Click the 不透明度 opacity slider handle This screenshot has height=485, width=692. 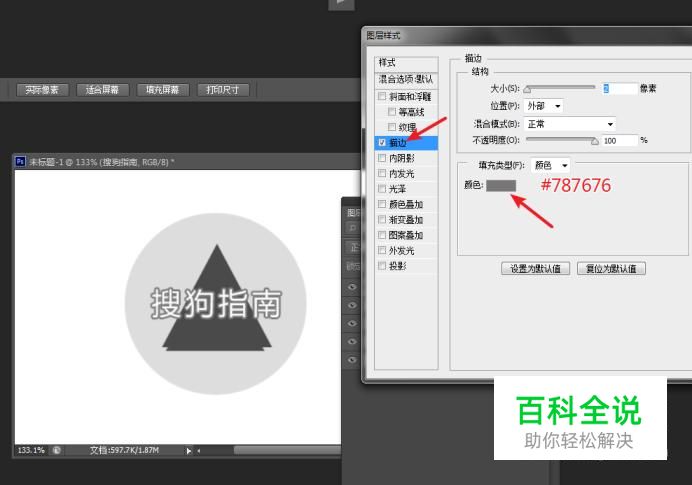[x=595, y=141]
